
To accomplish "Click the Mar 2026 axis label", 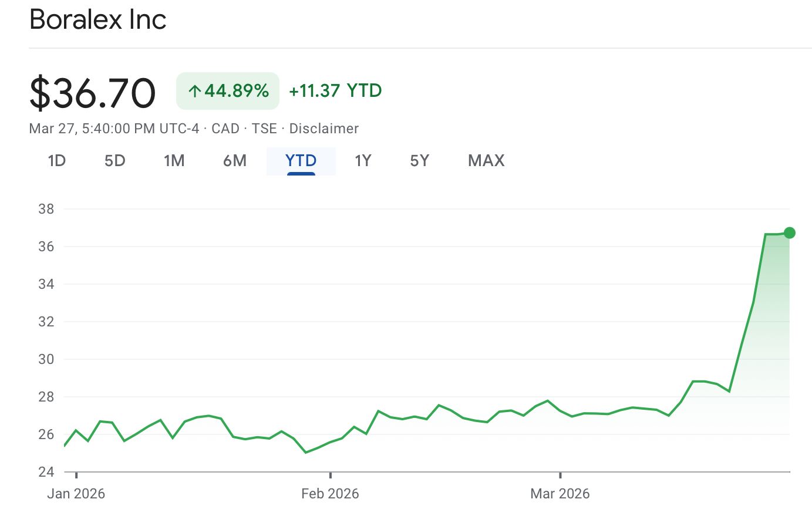I will pyautogui.click(x=560, y=494).
